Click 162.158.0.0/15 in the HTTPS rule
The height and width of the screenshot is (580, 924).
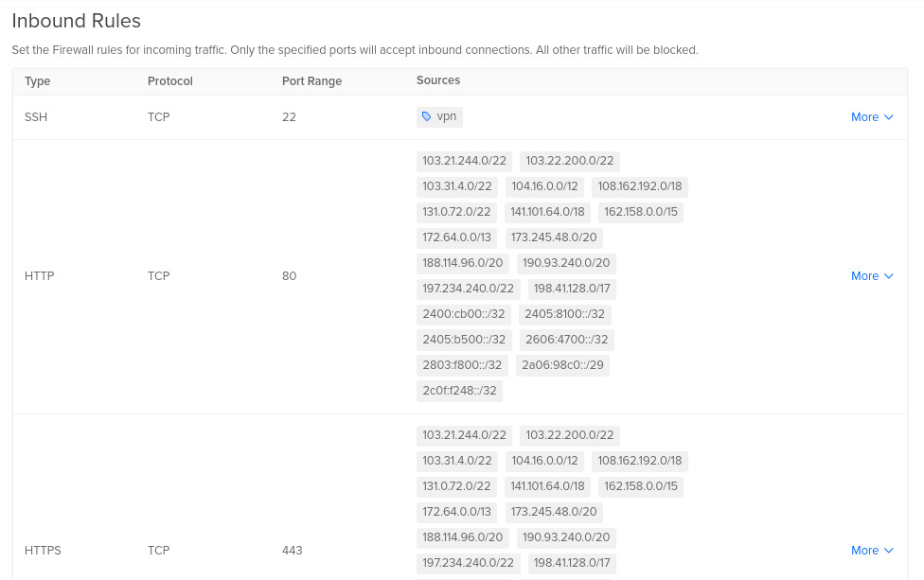point(641,486)
